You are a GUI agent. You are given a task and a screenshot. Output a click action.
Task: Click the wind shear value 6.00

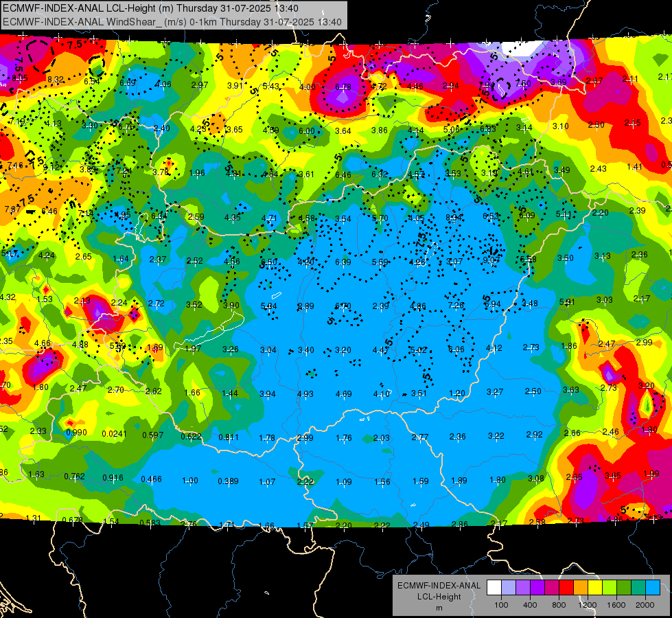(306, 130)
